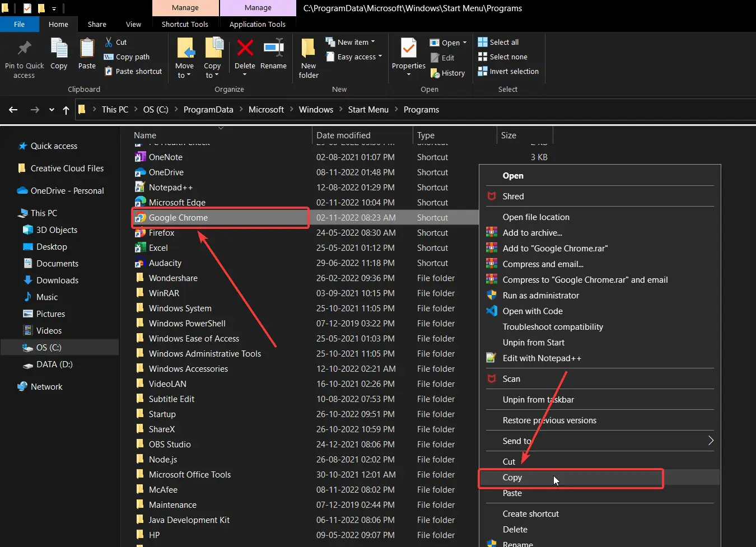
Task: Expand the chevron after Windows in breadcrumb
Action: [340, 110]
